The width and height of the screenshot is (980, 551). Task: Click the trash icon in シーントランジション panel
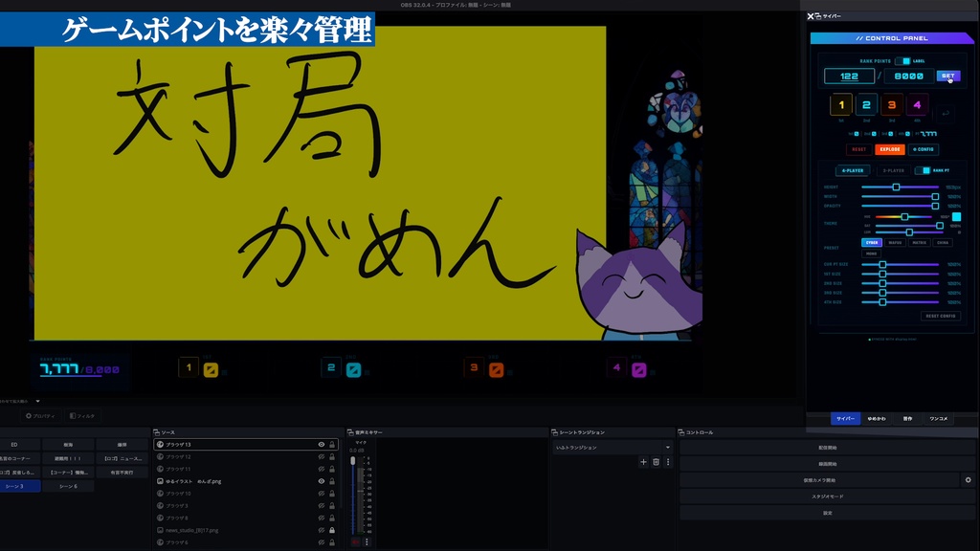656,461
